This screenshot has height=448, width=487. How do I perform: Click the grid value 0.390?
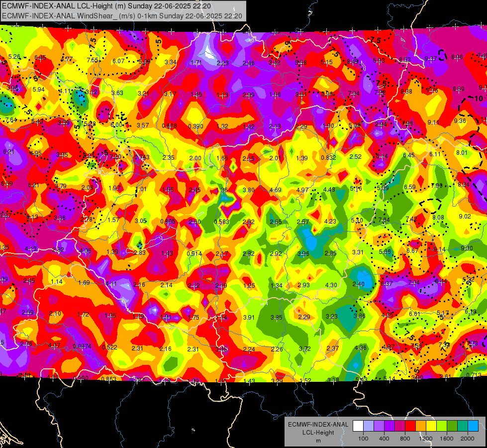click(195, 126)
